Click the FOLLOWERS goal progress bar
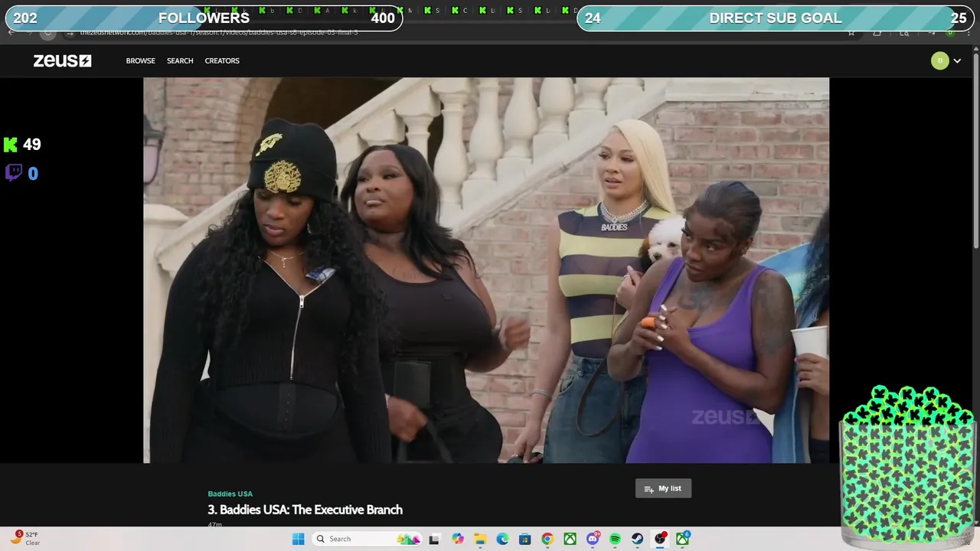This screenshot has width=980, height=551. [x=204, y=18]
